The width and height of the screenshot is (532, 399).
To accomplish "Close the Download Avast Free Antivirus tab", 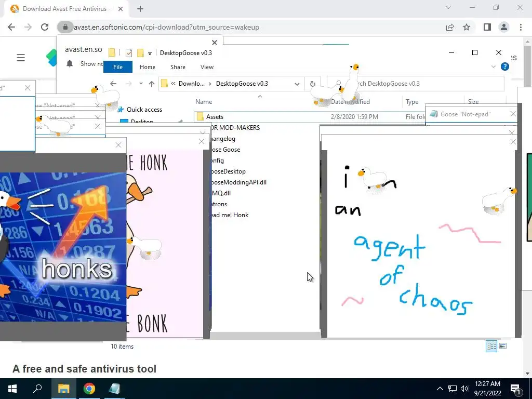I will [x=121, y=9].
